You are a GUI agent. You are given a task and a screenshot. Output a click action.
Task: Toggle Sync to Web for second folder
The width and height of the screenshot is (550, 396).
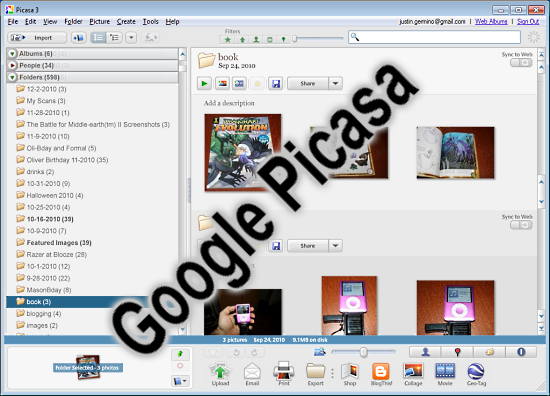pyautogui.click(x=521, y=225)
